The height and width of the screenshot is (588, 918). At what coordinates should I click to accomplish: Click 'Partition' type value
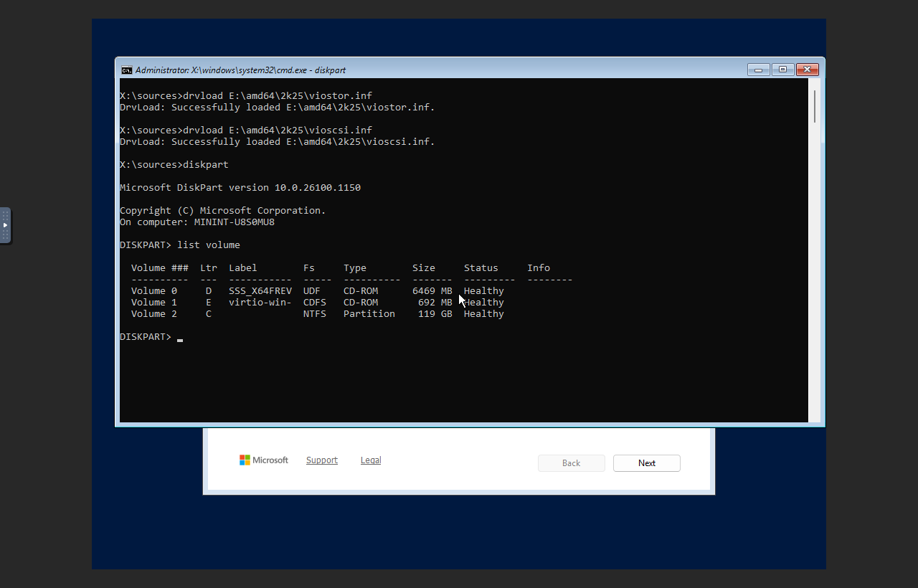tap(369, 314)
